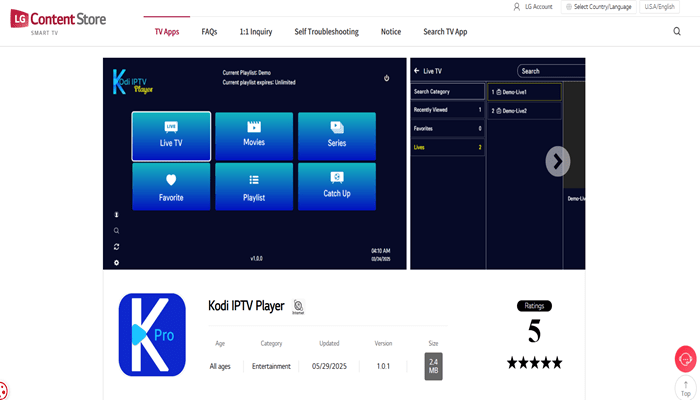Jump to page top with Top button

pos(686,388)
